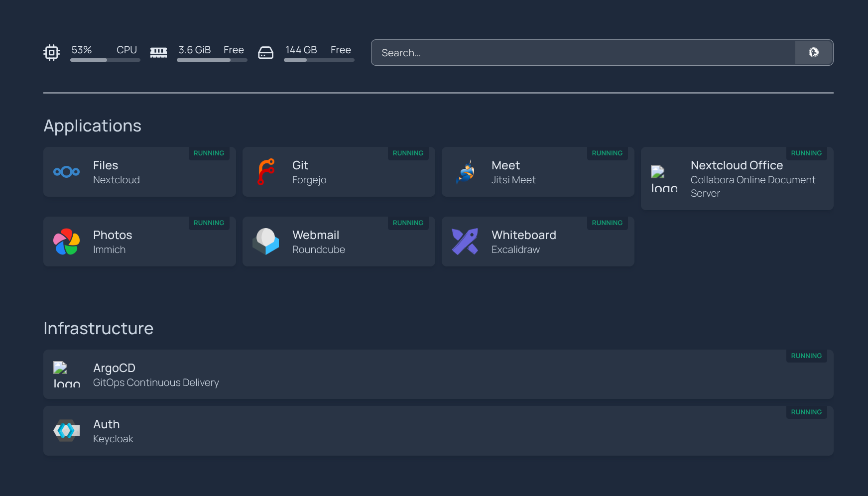Click the Excalidraw logo icon
Image resolution: width=868 pixels, height=496 pixels.
[465, 242]
